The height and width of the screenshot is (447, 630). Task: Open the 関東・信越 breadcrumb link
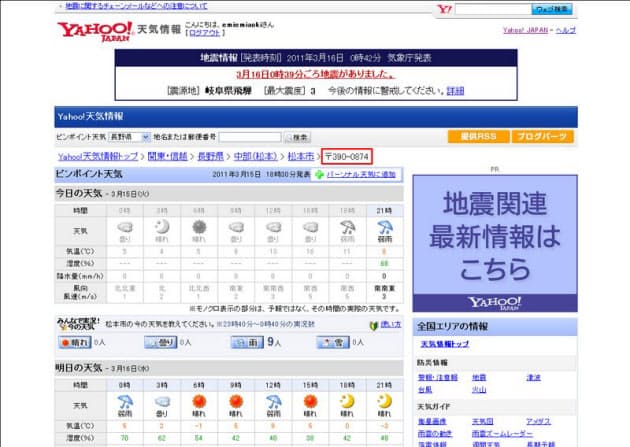tap(169, 156)
